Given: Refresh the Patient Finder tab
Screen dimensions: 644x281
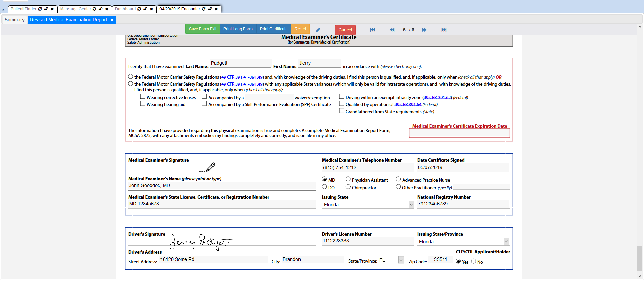Looking at the screenshot, I should [40, 9].
